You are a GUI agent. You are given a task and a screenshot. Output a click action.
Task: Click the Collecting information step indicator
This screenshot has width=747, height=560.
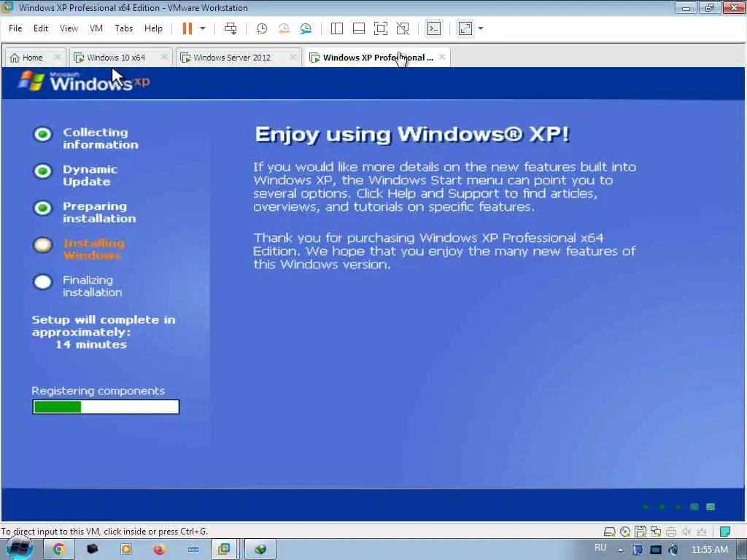42,134
